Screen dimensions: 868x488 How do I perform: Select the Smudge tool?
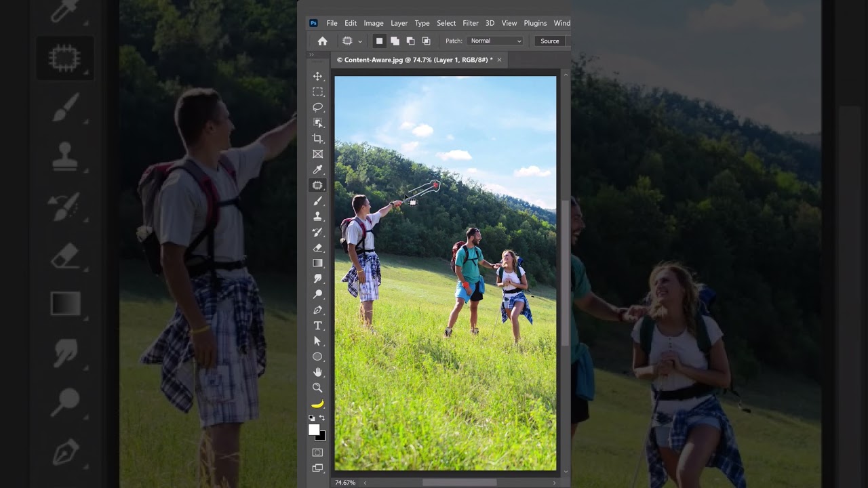click(317, 279)
